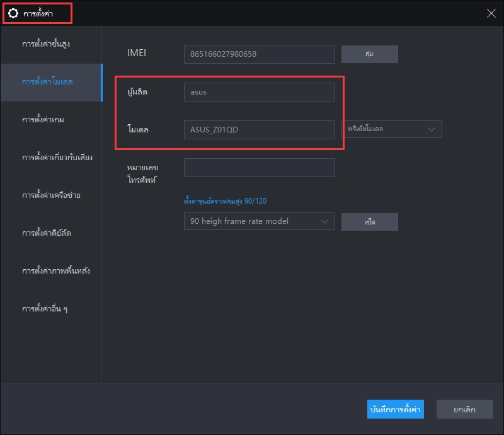
Task: Click the ผู้ผลิต label text
Action: (137, 92)
